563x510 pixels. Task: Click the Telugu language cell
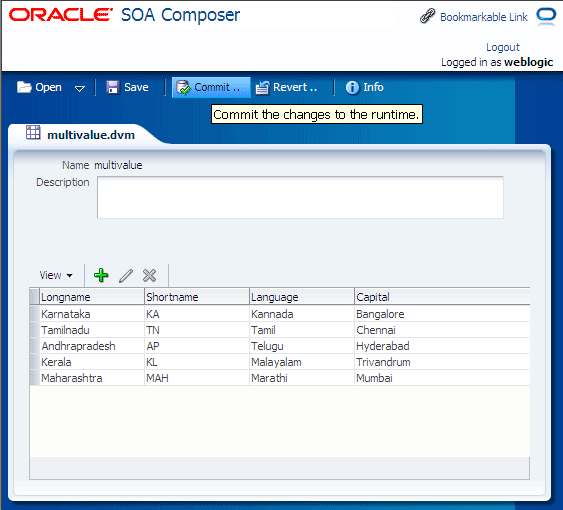302,346
